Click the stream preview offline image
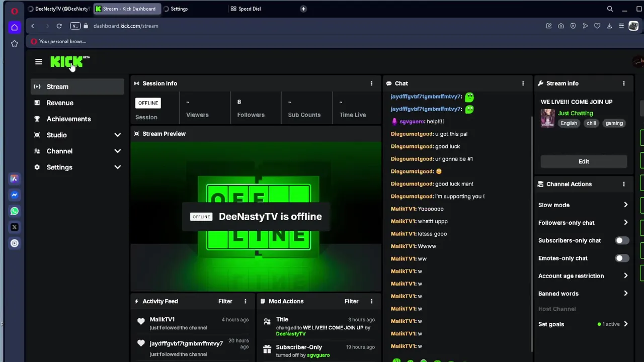644x362 pixels. coord(256,216)
